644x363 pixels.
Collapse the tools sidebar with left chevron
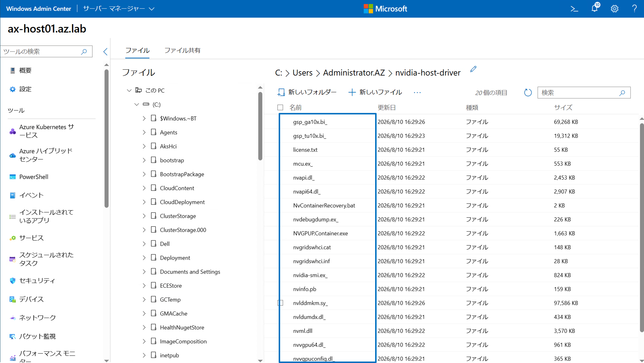[105, 52]
